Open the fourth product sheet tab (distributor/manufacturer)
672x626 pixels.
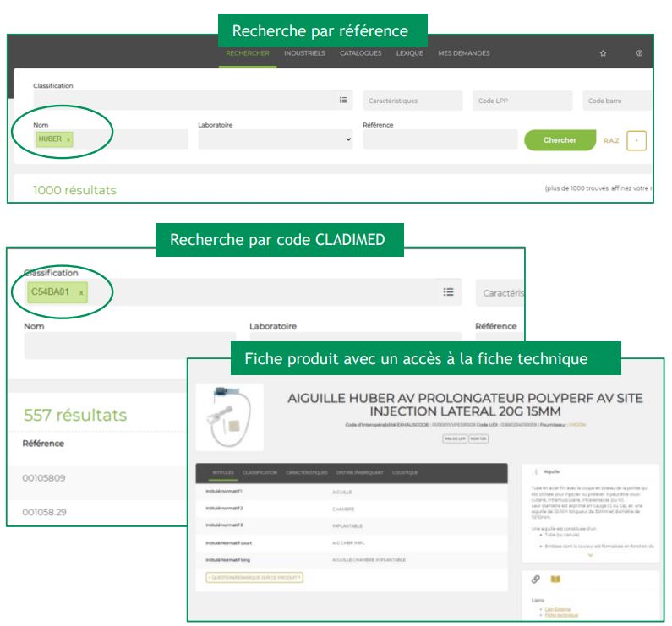point(359,472)
